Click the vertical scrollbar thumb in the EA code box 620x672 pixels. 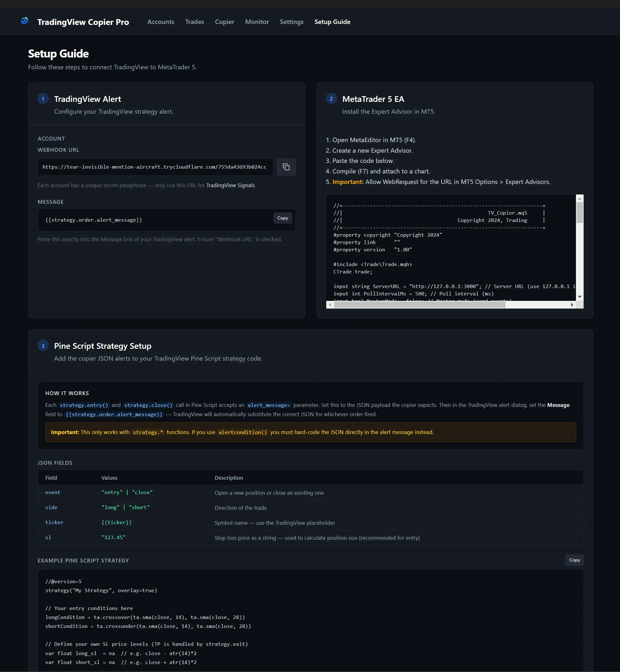coord(579,213)
